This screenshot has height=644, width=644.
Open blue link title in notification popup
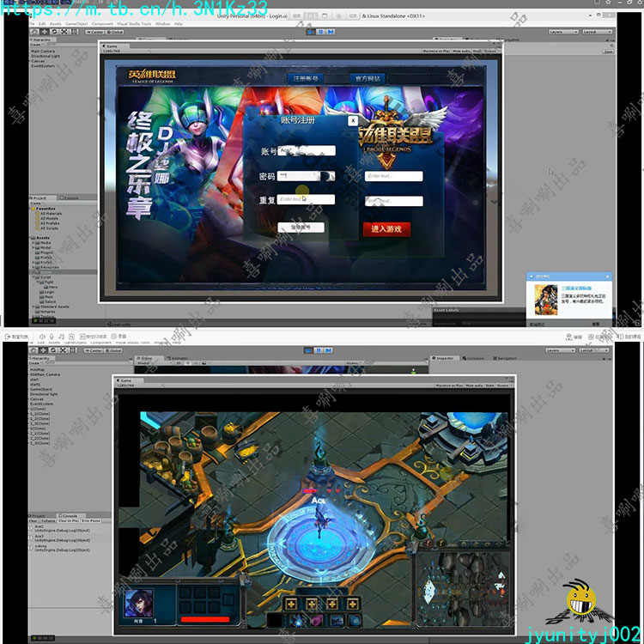(x=576, y=289)
